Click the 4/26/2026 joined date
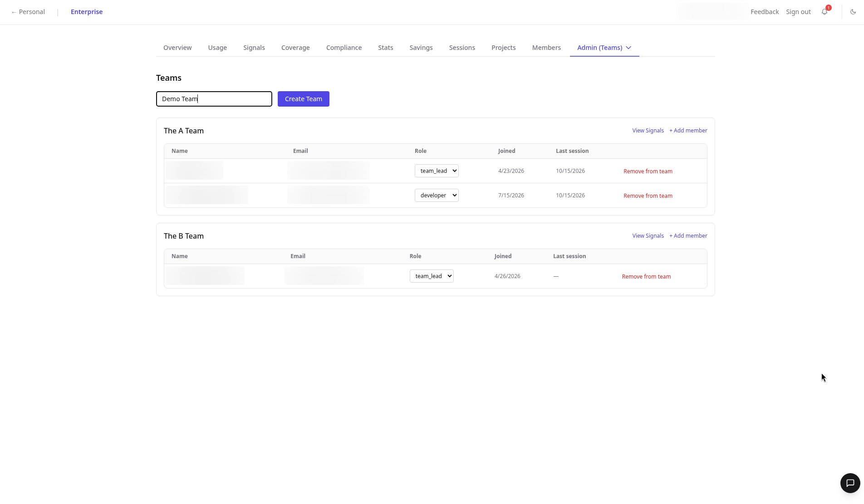Image resolution: width=864 pixels, height=504 pixels. [x=507, y=276]
